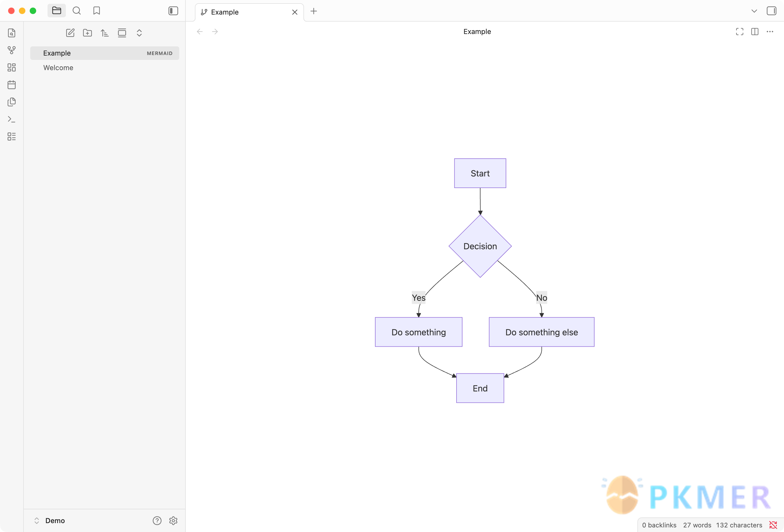Screen dimensions: 784x532
Task: Click the Start node
Action: point(480,173)
